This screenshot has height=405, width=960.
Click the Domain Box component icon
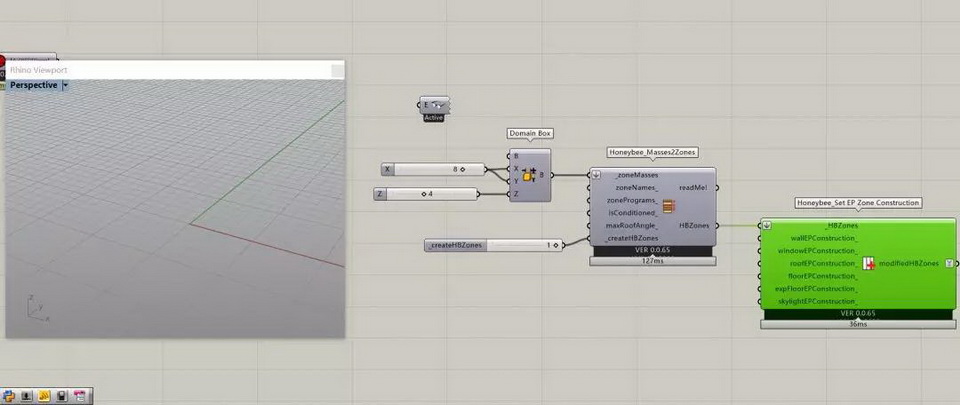(529, 176)
